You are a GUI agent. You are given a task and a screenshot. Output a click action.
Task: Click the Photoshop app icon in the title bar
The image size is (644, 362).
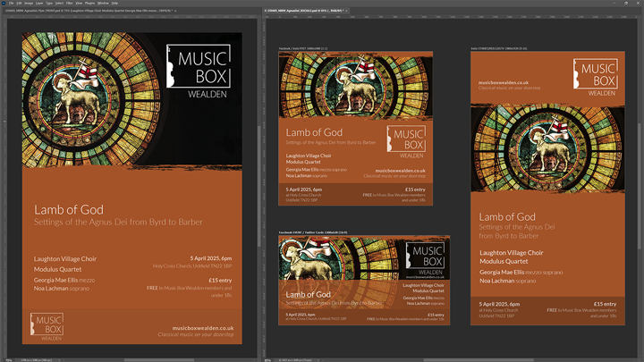4,3
